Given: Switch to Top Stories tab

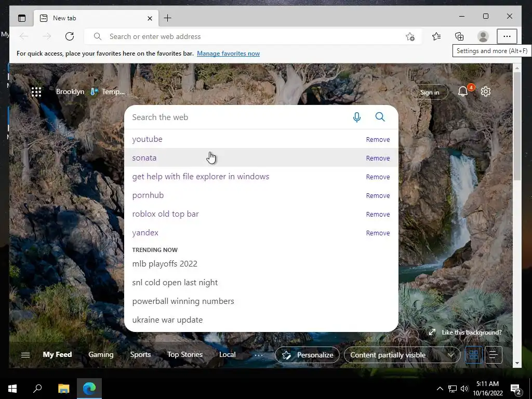Looking at the screenshot, I should pyautogui.click(x=184, y=354).
